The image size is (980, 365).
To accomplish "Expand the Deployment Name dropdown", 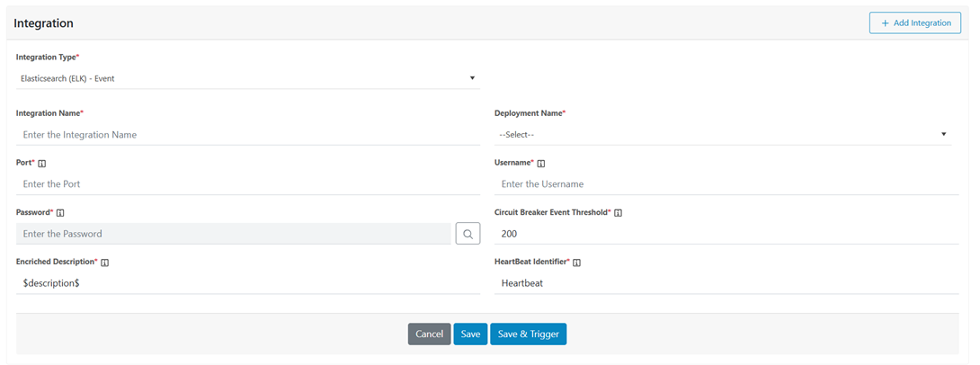I will pos(722,135).
